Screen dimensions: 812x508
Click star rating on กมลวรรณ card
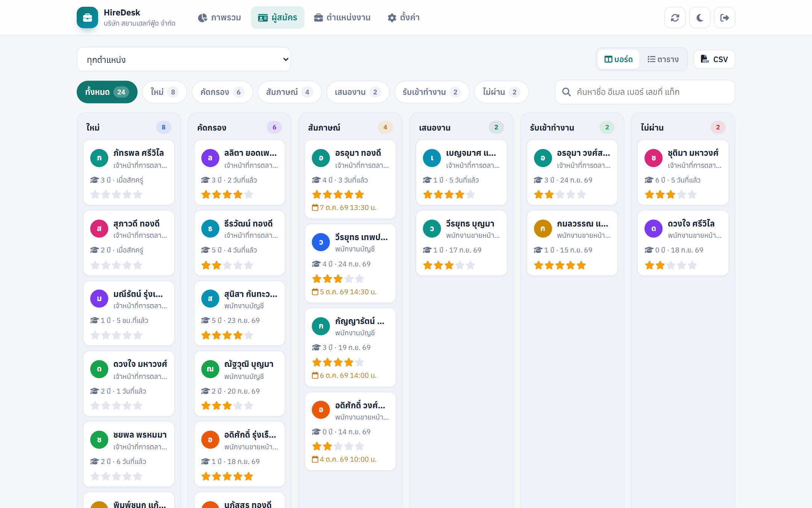click(x=560, y=265)
